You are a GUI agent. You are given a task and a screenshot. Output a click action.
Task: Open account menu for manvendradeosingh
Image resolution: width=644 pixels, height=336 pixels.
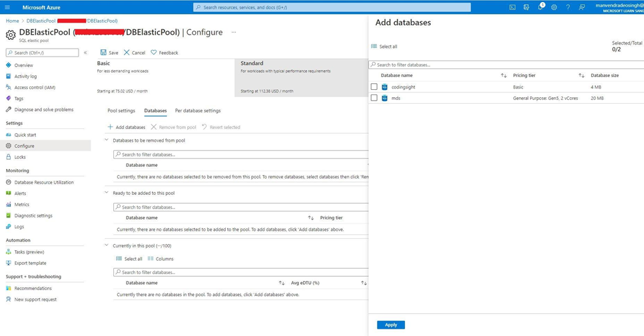(x=620, y=7)
